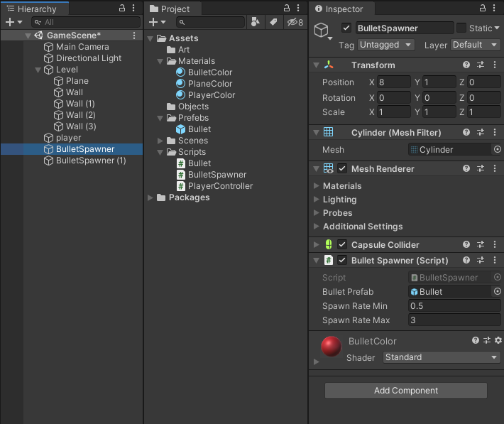Open the Shader dropdown showing Standard
The width and height of the screenshot is (504, 424).
[442, 357]
